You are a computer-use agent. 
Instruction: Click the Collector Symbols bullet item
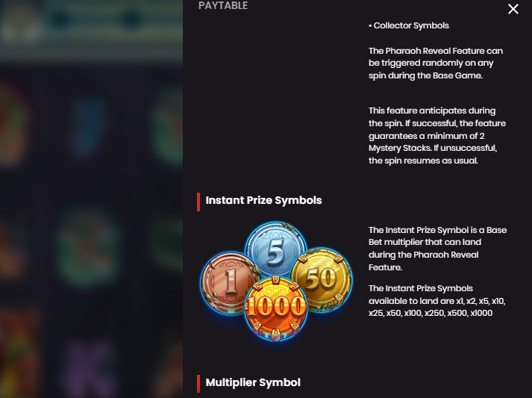click(409, 25)
